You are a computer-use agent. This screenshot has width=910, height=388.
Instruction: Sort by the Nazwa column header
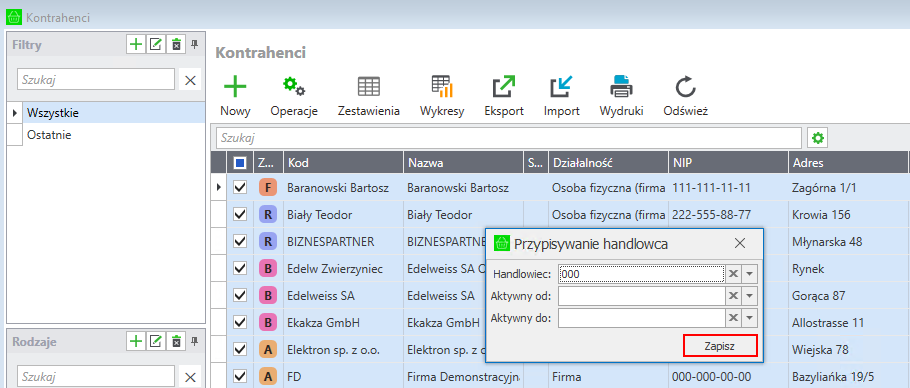[463, 163]
